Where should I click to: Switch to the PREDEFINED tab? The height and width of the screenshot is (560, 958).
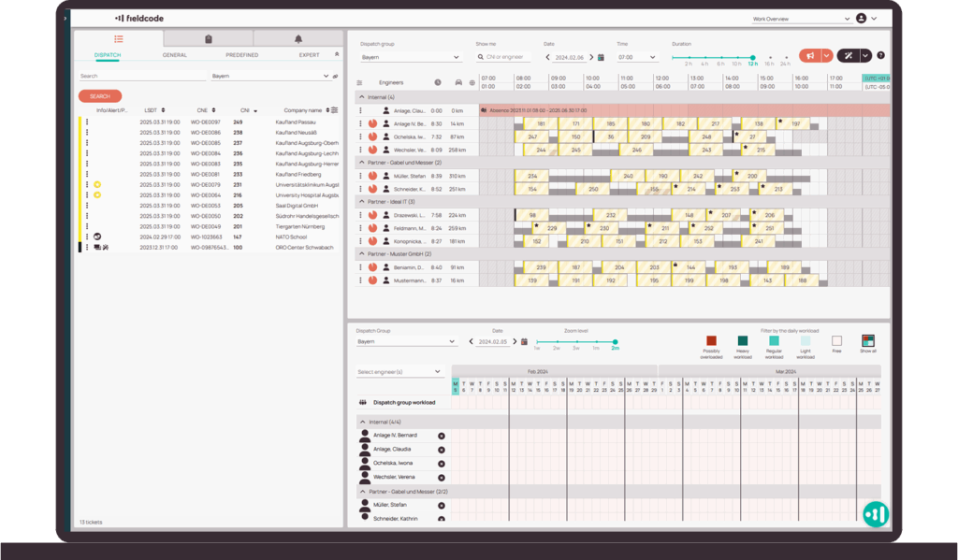[242, 55]
